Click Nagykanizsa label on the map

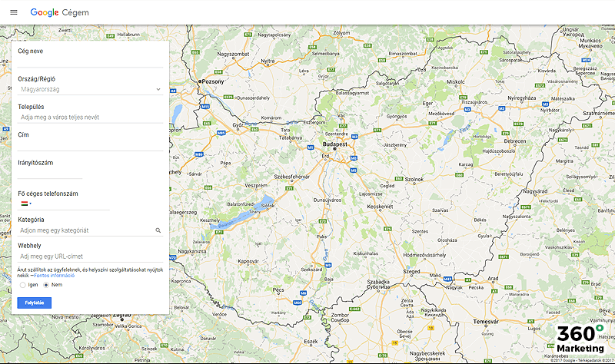(191, 251)
